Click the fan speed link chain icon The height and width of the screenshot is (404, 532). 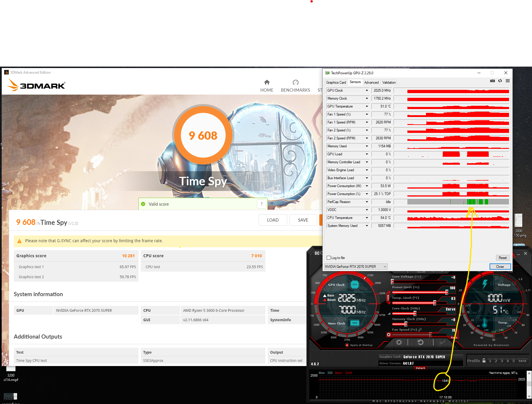(420, 330)
